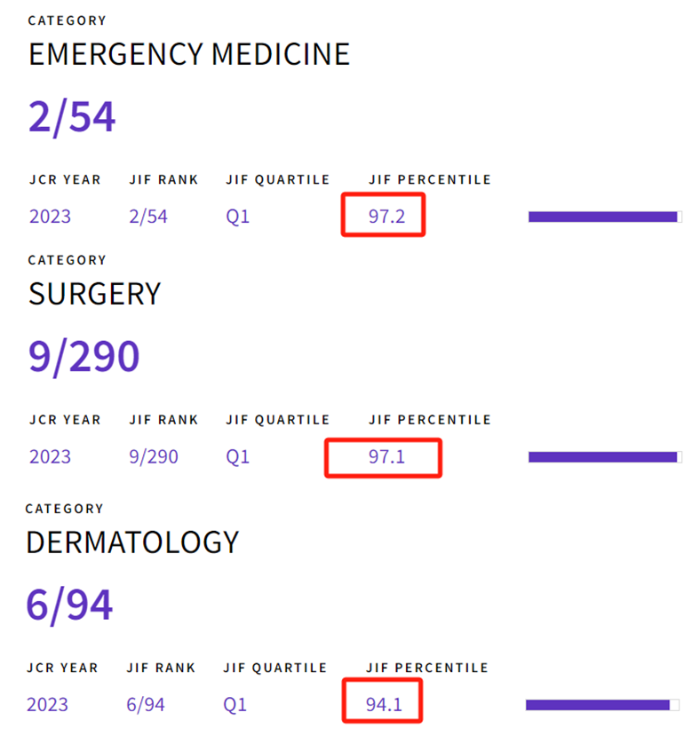This screenshot has width=700, height=736.
Task: Click the small 6/94 JIF rank value
Action: point(146,705)
